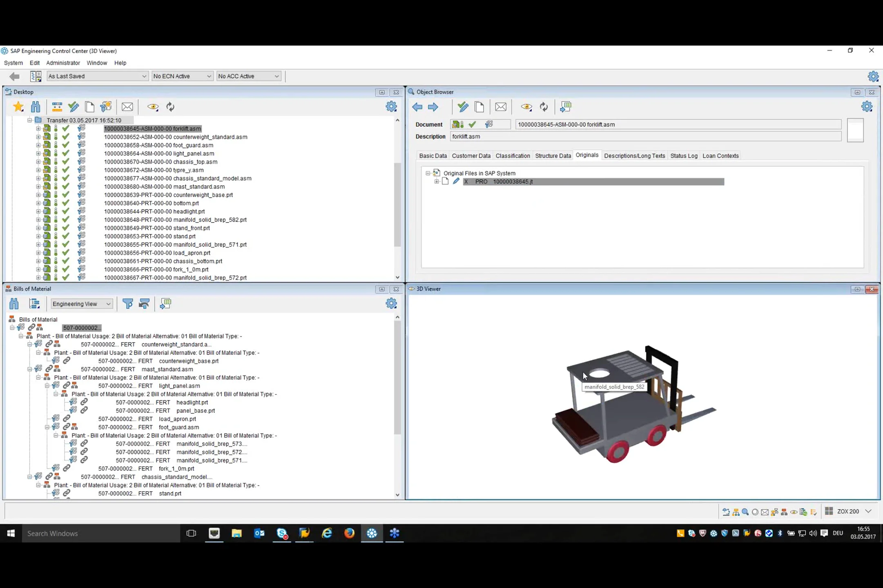Switch to the Originals tab in Object Browser

[586, 156]
